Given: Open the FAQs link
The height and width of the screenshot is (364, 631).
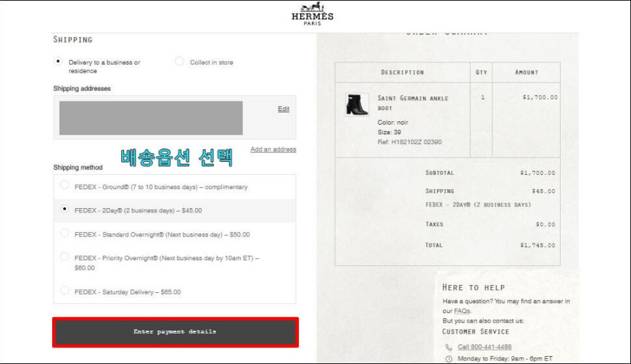Looking at the screenshot, I should [461, 311].
